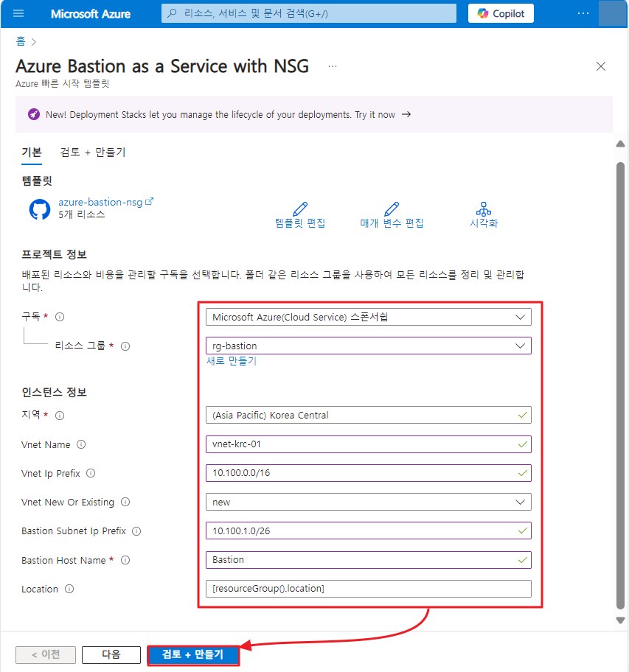Click the Deployment Stacks rocket icon
Image resolution: width=629 pixels, height=672 pixels.
[34, 114]
